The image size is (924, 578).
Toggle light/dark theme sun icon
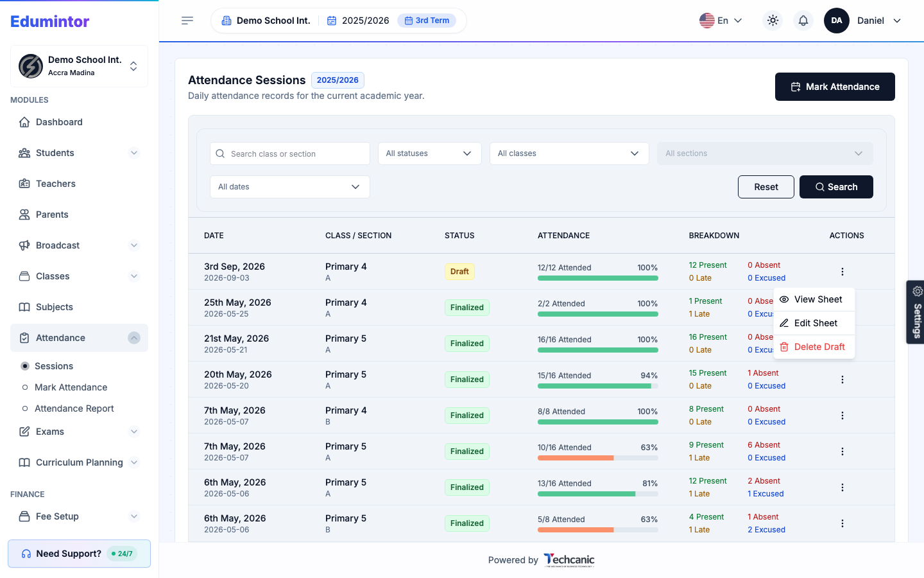click(773, 21)
